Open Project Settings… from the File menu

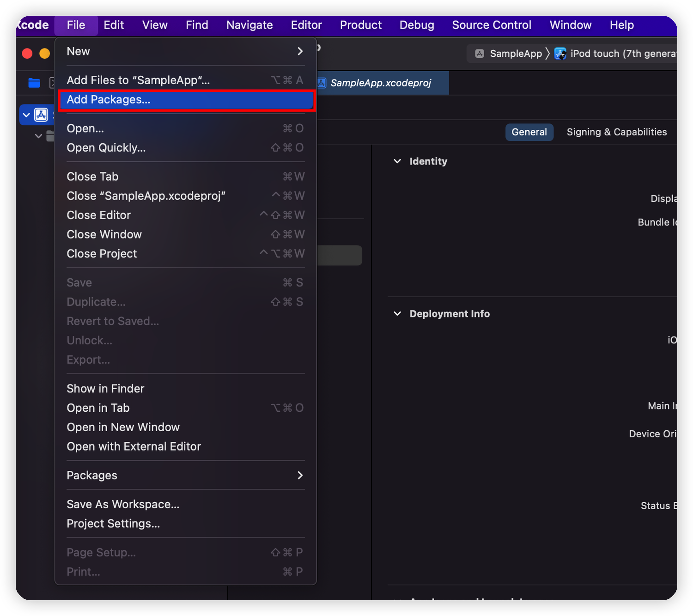(186, 524)
